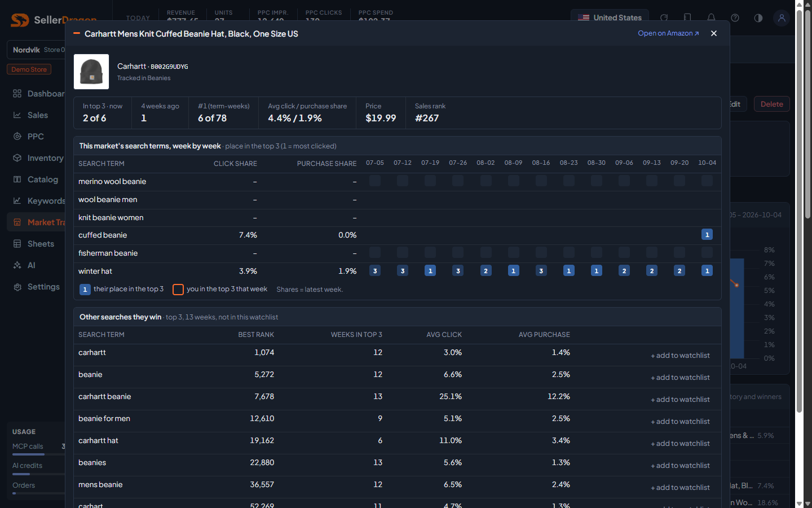
Task: Click the Settings gear icon
Action: point(17,287)
